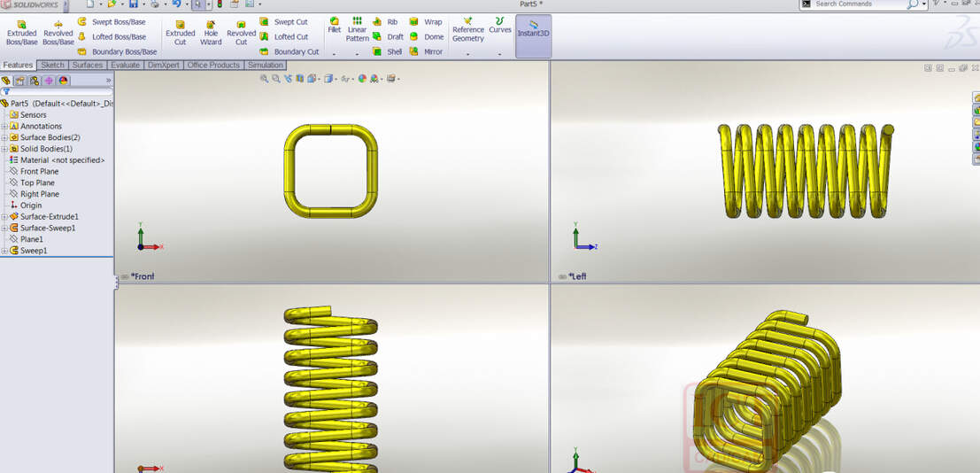The image size is (980, 473).
Task: Select the Wrap tool
Action: point(426,22)
